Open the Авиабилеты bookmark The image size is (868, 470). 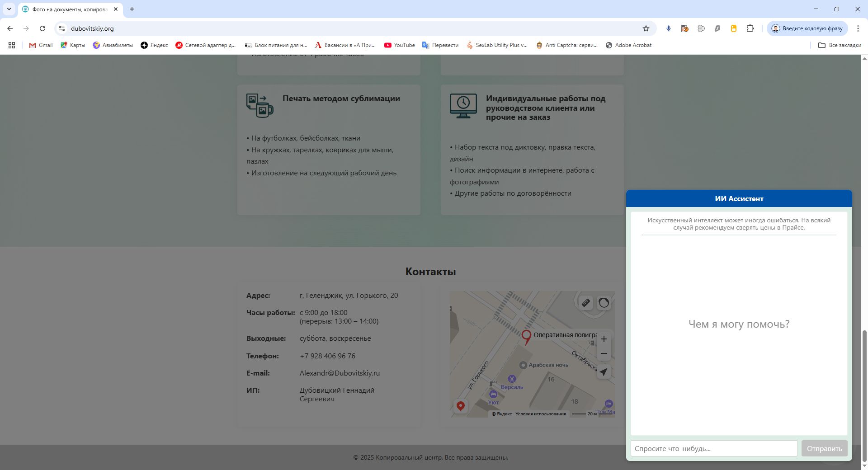tap(113, 45)
